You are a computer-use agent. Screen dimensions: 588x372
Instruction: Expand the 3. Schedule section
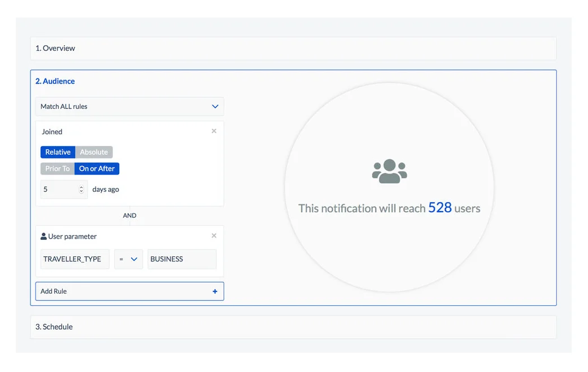coord(293,327)
